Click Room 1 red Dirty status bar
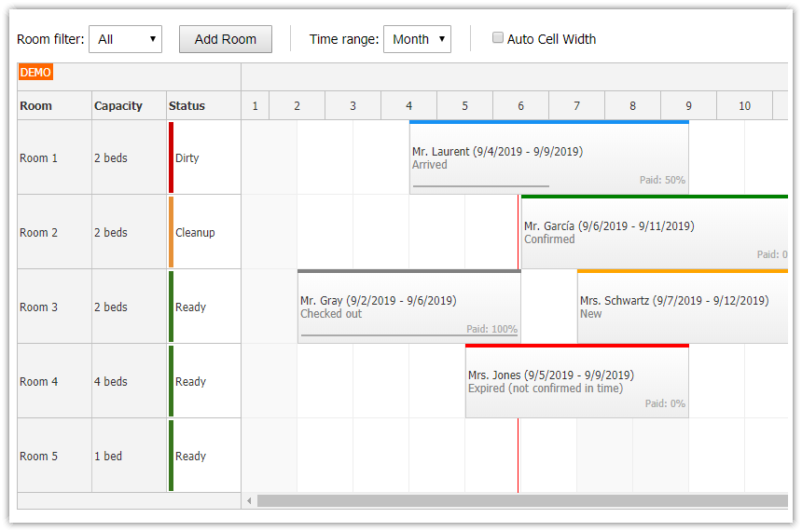Image resolution: width=802 pixels, height=532 pixels. (x=172, y=157)
